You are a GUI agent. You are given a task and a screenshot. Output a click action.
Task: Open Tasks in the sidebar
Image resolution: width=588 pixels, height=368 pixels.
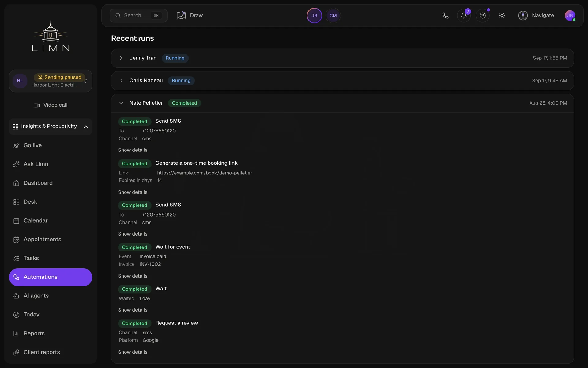(51, 258)
